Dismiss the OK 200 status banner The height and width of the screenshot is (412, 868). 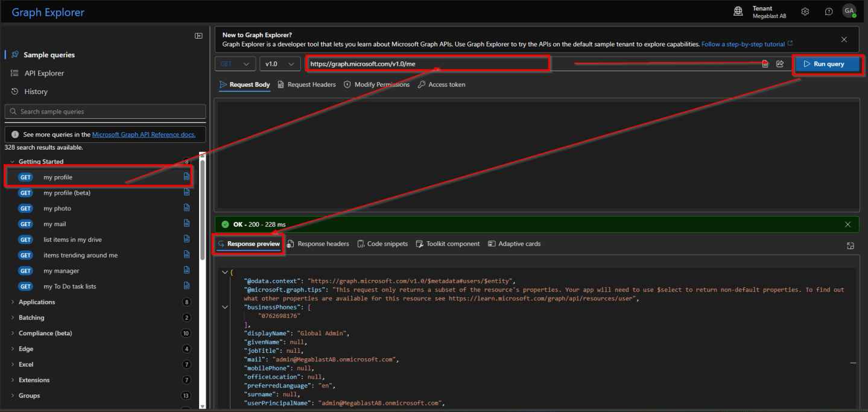(x=848, y=224)
